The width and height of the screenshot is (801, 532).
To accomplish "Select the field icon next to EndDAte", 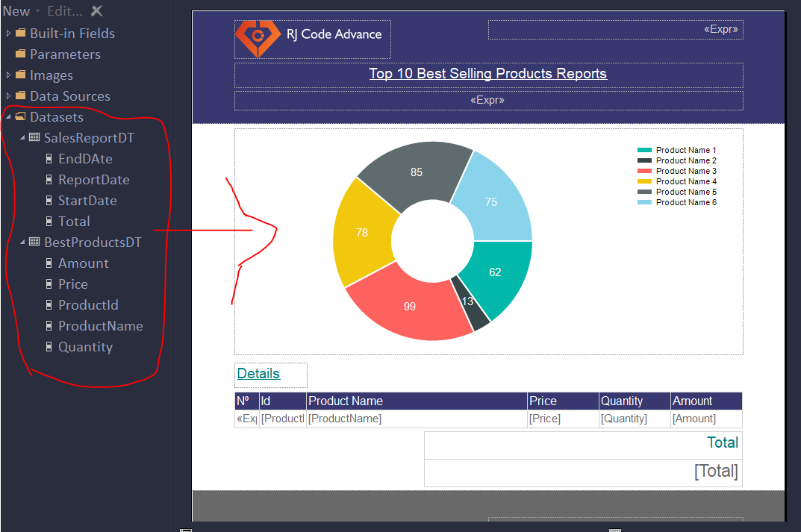I will (x=49, y=158).
